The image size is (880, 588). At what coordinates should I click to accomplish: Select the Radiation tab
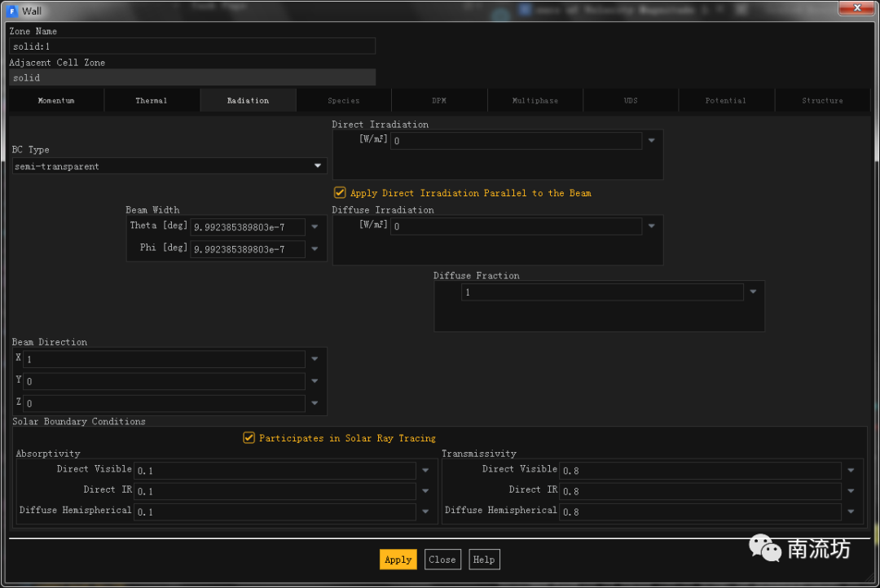248,100
